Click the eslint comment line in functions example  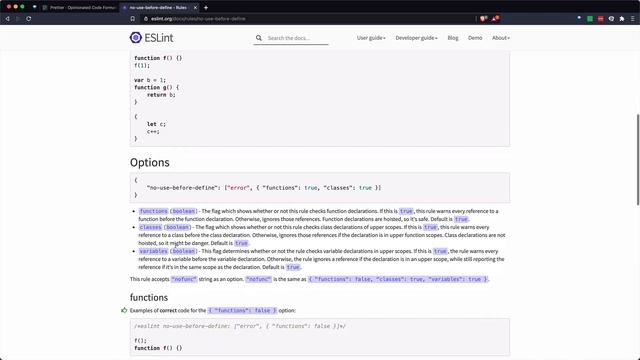[x=240, y=326]
